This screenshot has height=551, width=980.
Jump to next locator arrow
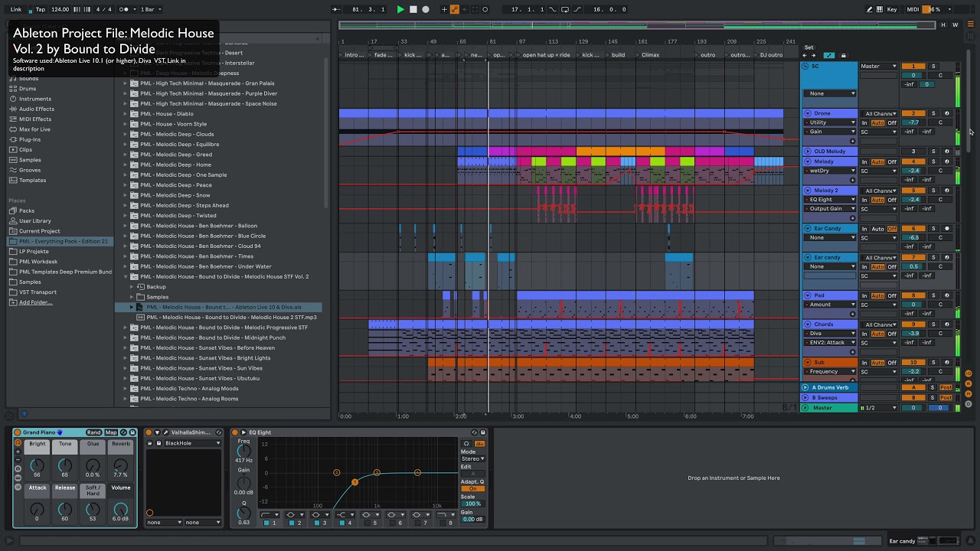pyautogui.click(x=813, y=55)
